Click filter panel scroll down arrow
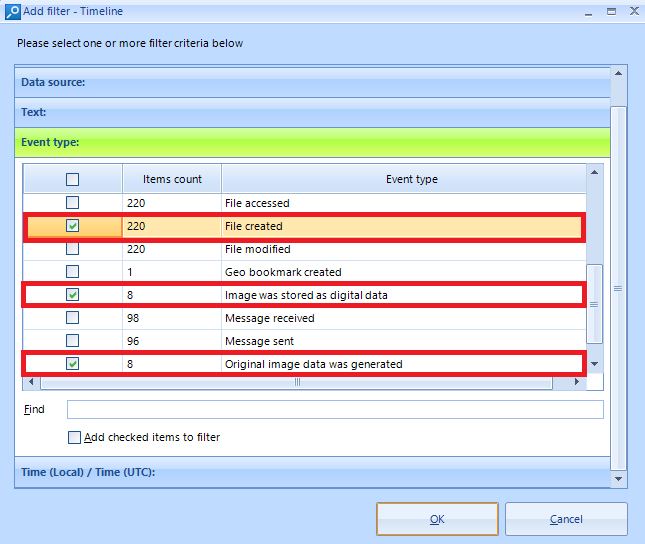 618,479
